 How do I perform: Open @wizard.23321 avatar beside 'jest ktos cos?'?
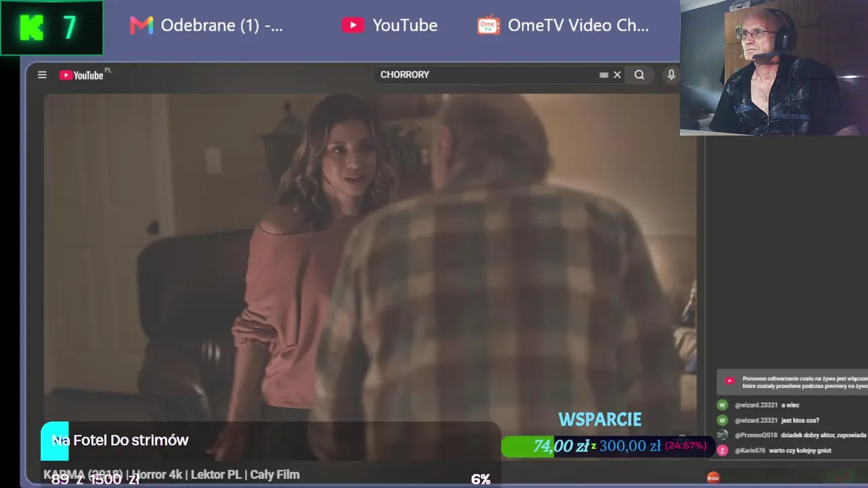(722, 420)
